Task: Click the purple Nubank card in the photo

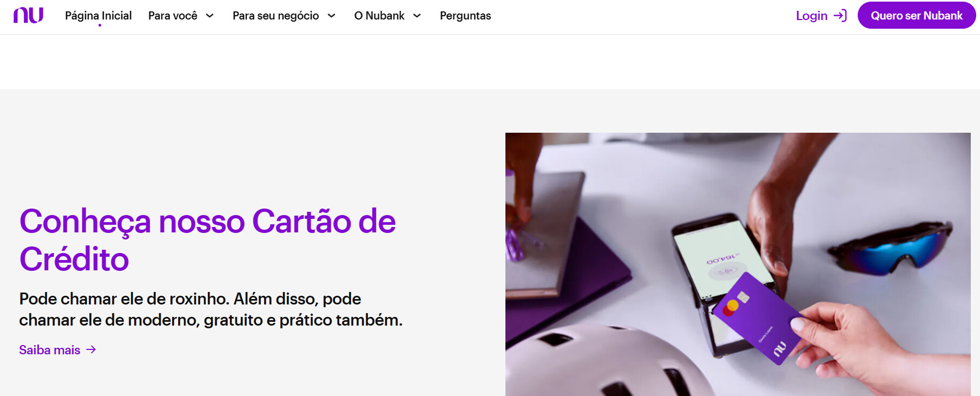Action: tap(760, 318)
